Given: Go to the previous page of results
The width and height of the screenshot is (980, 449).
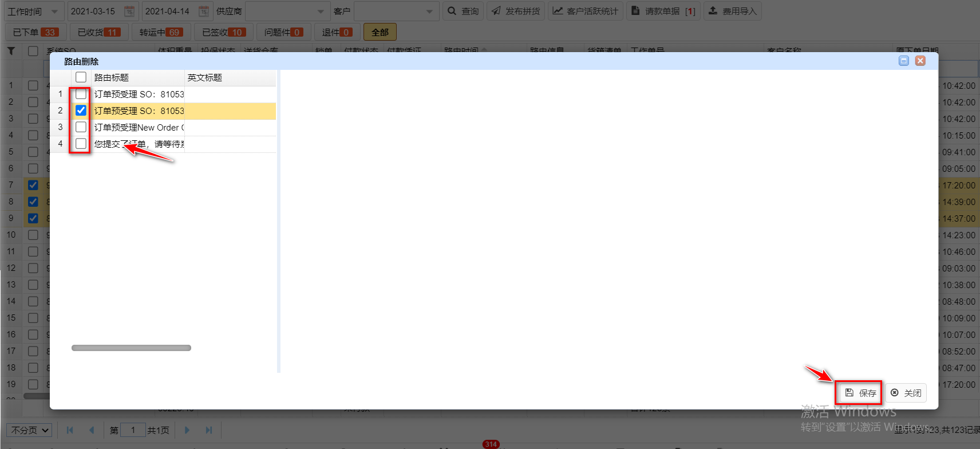Looking at the screenshot, I should tap(92, 430).
